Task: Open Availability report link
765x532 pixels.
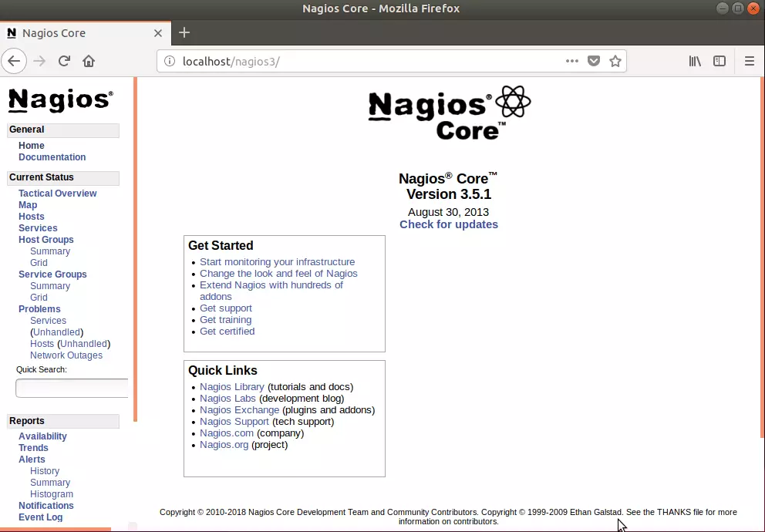Action: pos(42,436)
